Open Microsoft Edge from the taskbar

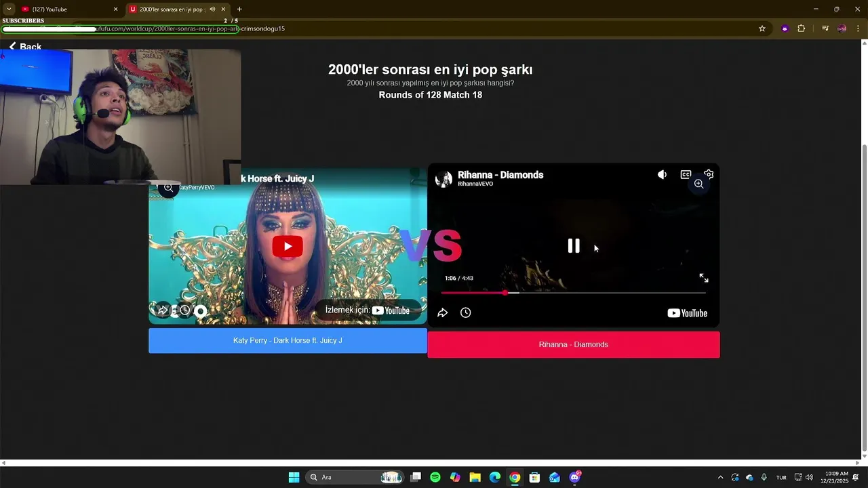pos(495,477)
